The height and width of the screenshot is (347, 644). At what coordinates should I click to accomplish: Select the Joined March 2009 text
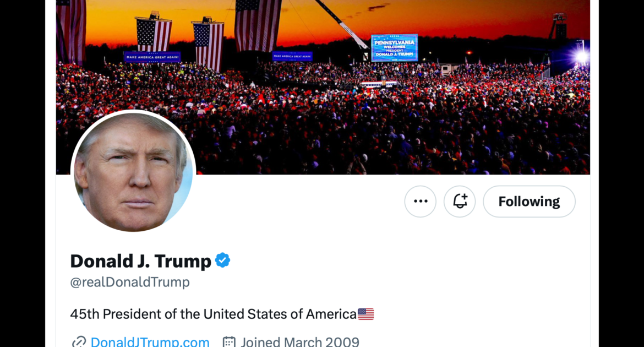click(x=300, y=341)
